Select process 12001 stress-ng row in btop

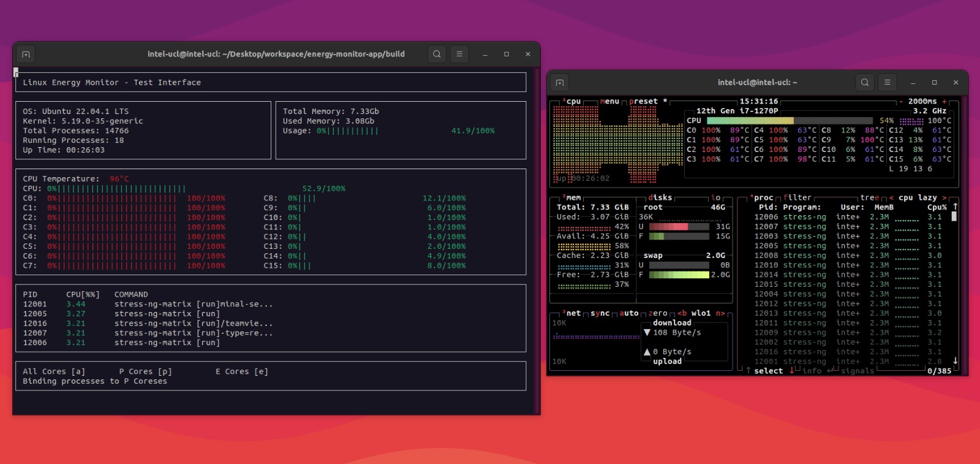click(x=848, y=361)
